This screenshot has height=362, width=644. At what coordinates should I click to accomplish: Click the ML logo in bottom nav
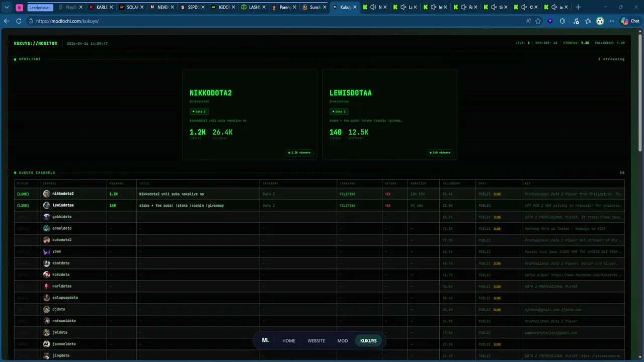[266, 340]
